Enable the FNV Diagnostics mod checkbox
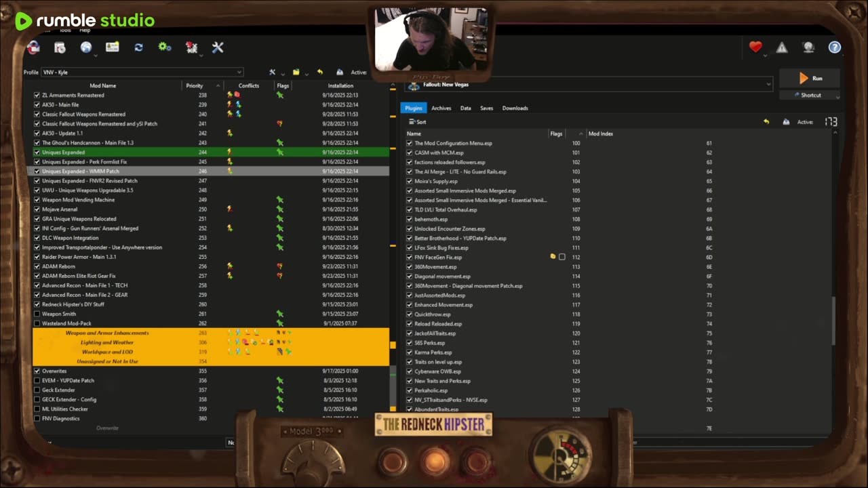Viewport: 868px width, 488px height. 37,418
